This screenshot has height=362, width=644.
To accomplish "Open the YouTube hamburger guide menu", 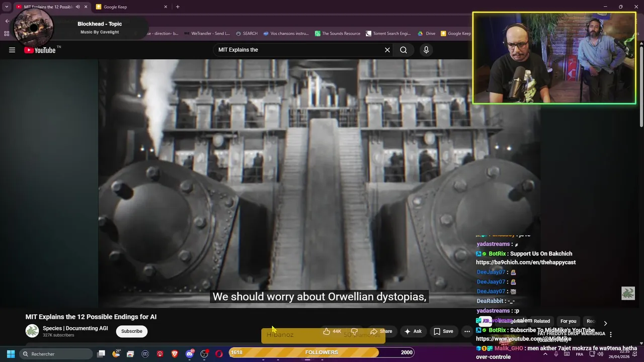I will (x=12, y=50).
